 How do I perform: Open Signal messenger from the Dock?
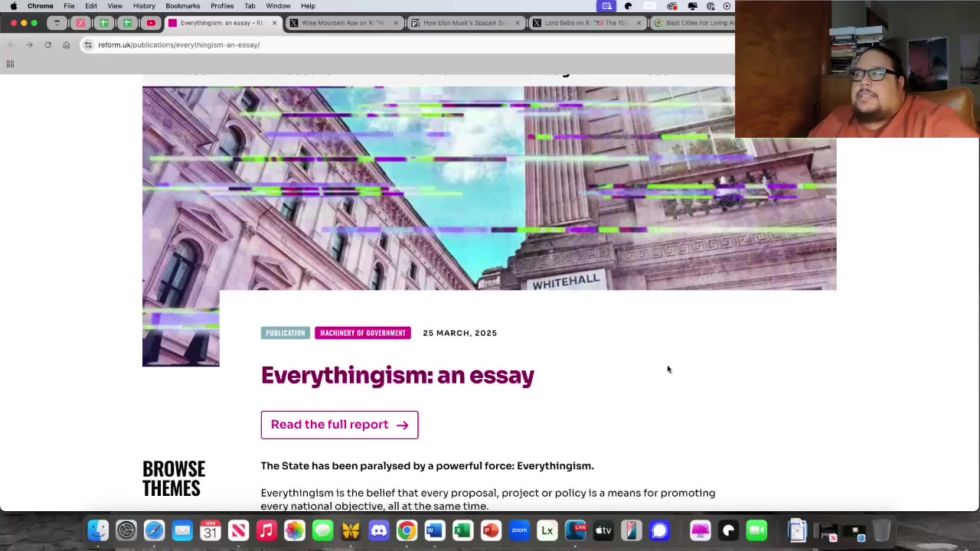[x=659, y=530]
